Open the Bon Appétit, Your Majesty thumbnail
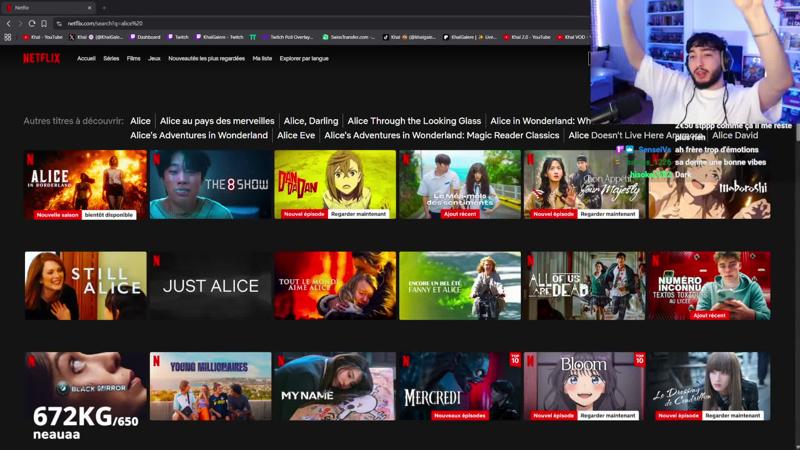The height and width of the screenshot is (450, 800). click(585, 184)
